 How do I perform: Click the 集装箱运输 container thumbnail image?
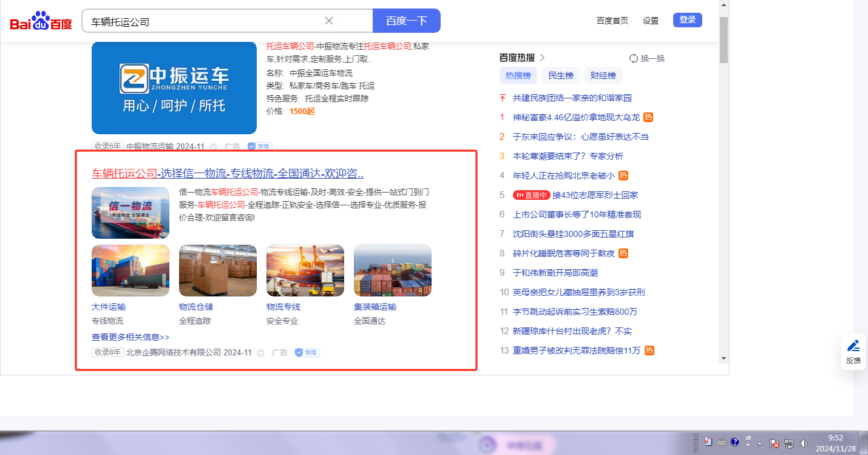392,270
